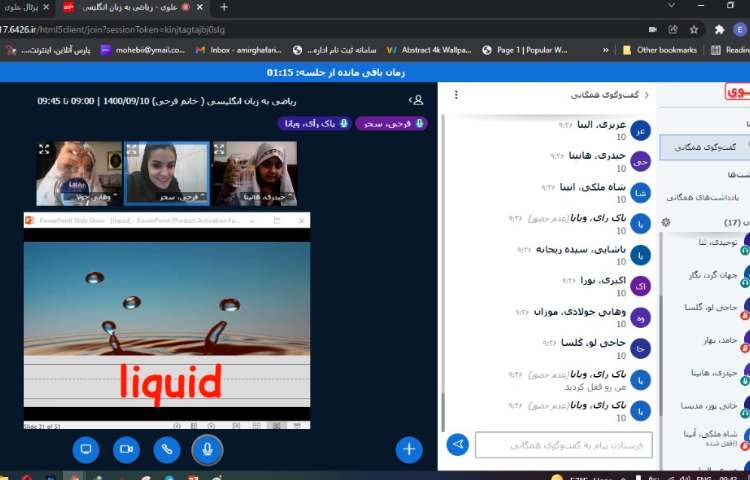The image size is (750, 480).
Task: Open Abstract 4k Wallpa... bookmark
Action: click(x=429, y=50)
